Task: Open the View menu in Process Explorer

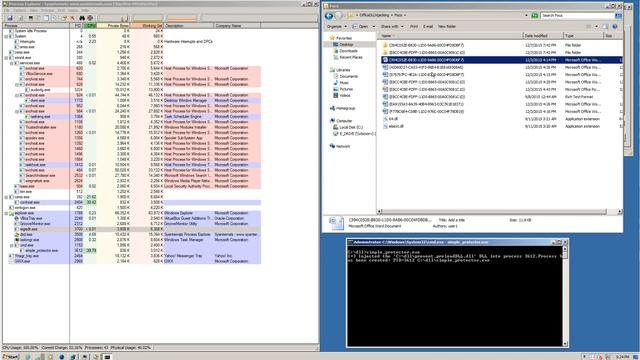Action: tap(33, 10)
